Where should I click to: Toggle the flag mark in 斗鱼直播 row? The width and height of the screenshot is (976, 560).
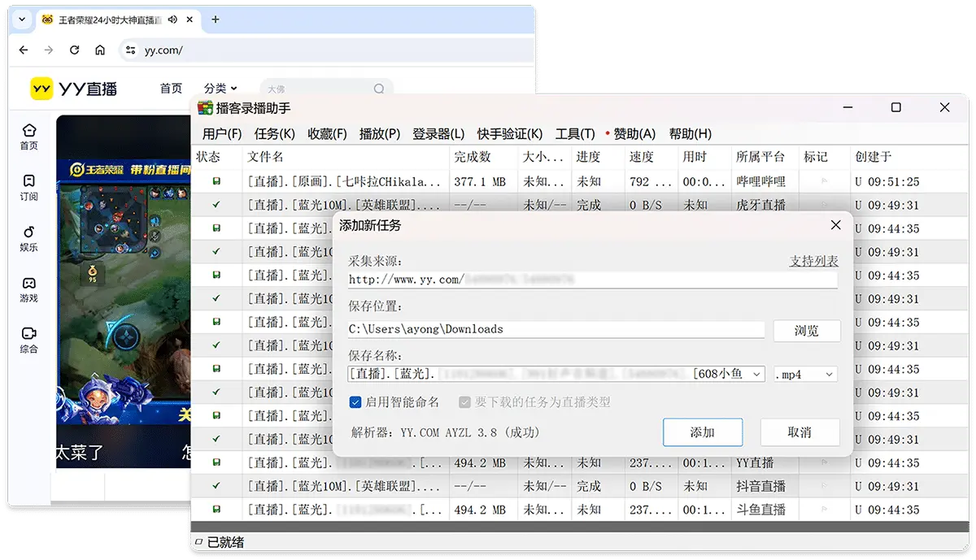point(824,510)
